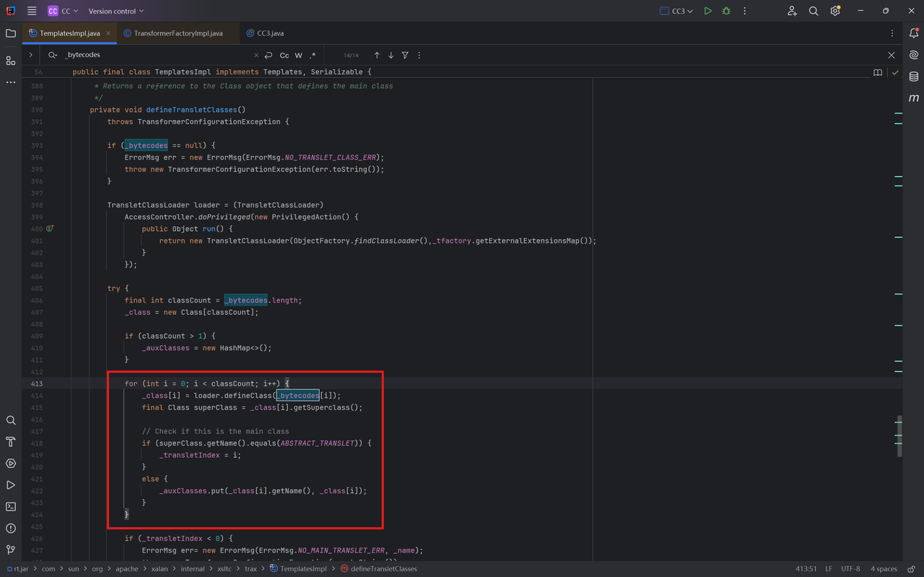924x577 pixels.
Task: Switch to the CC3.java tab
Action: click(265, 33)
